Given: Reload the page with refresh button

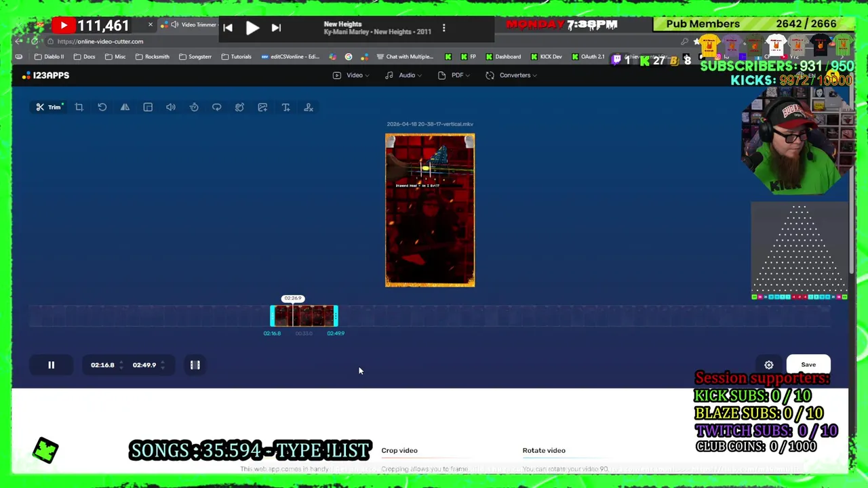Looking at the screenshot, I should (35, 41).
